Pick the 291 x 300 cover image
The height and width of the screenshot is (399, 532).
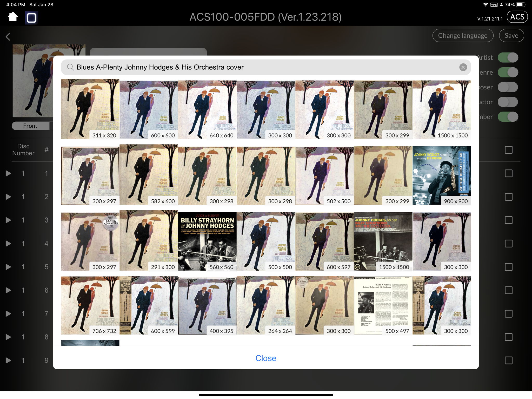(x=149, y=240)
